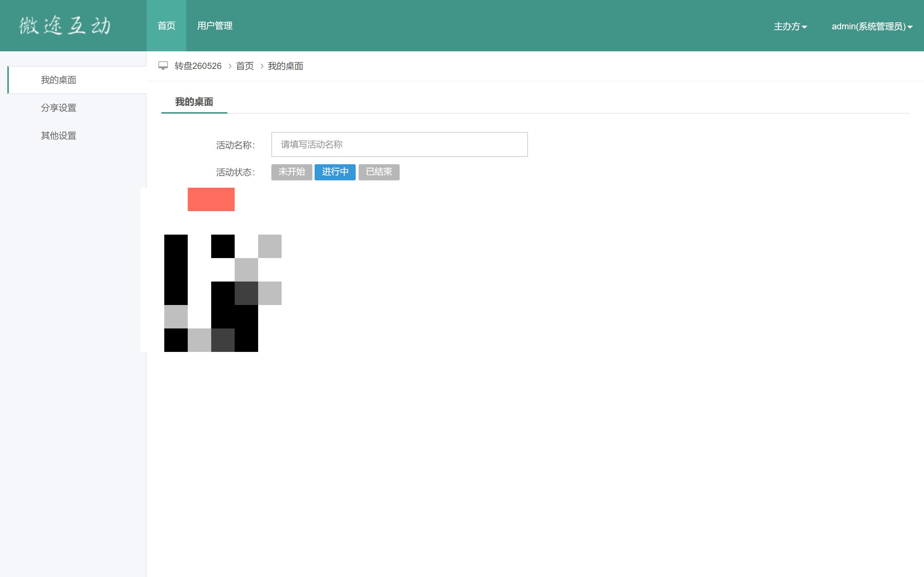Viewport: 924px width, 577px height.
Task: Open 其他设置 in the sidebar
Action: (x=58, y=136)
